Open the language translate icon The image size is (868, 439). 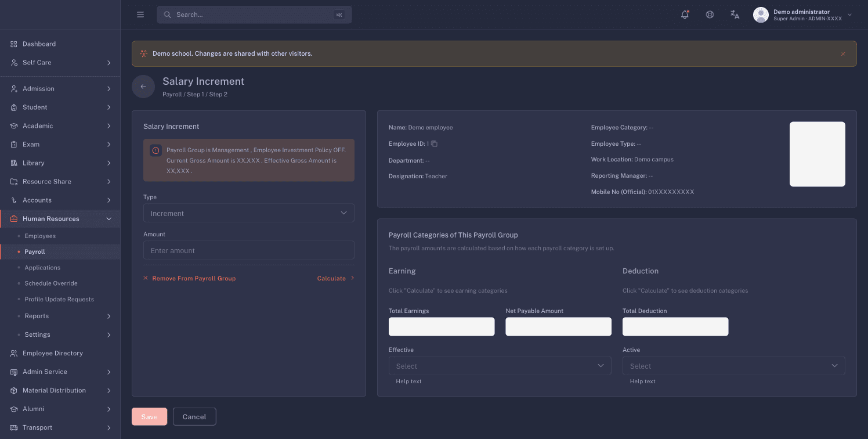735,15
